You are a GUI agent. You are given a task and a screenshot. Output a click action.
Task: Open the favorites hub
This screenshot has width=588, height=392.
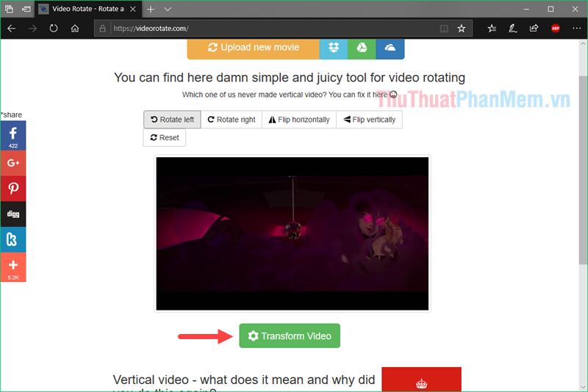(x=492, y=29)
